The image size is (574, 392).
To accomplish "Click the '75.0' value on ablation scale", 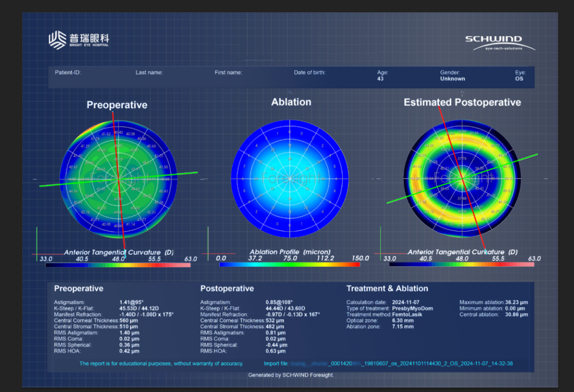I will coord(290,258).
